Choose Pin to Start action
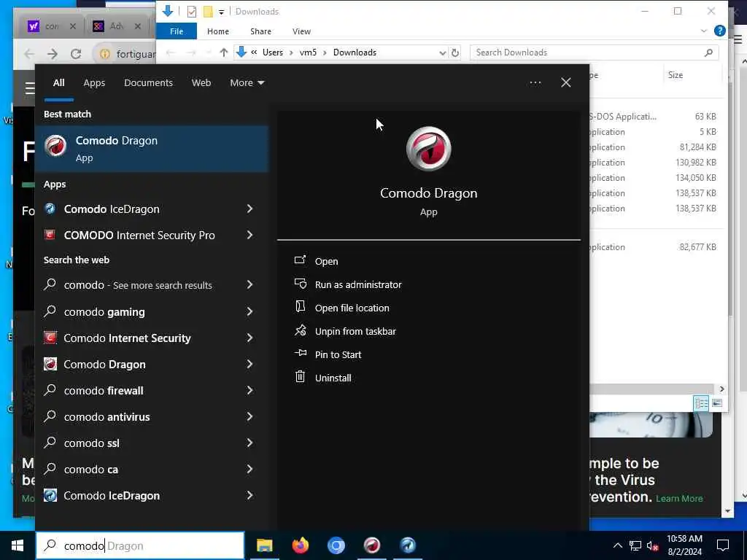The image size is (747, 560). pyautogui.click(x=338, y=354)
